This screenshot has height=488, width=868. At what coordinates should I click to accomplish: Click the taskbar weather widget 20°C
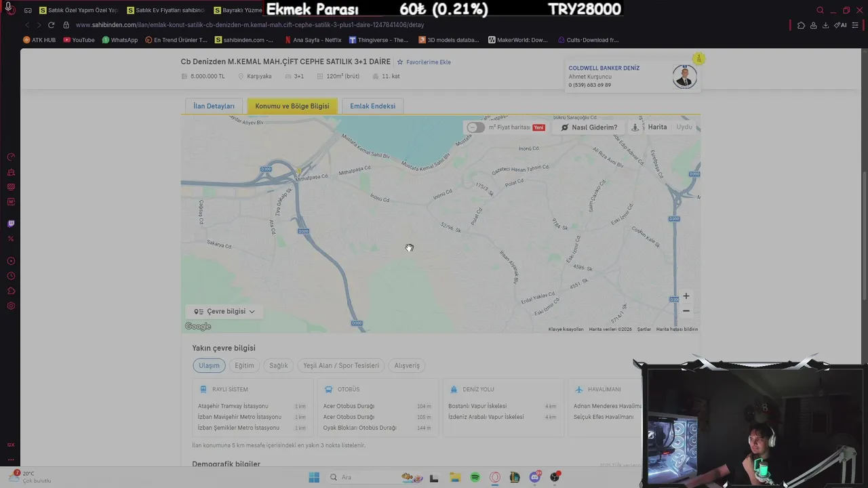tap(31, 476)
